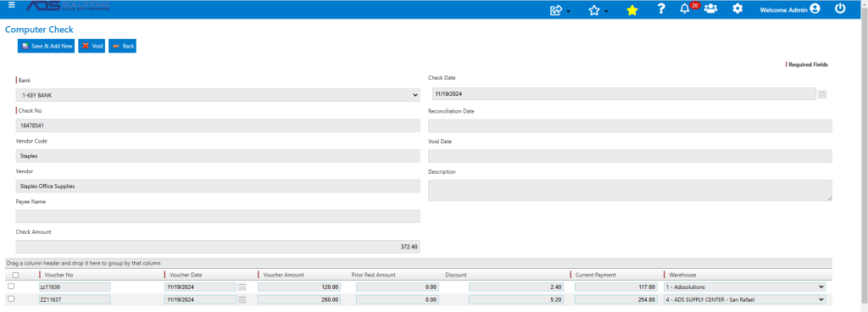The width and height of the screenshot is (868, 312).
Task: Click discount field 2.40
Action: click(x=516, y=287)
